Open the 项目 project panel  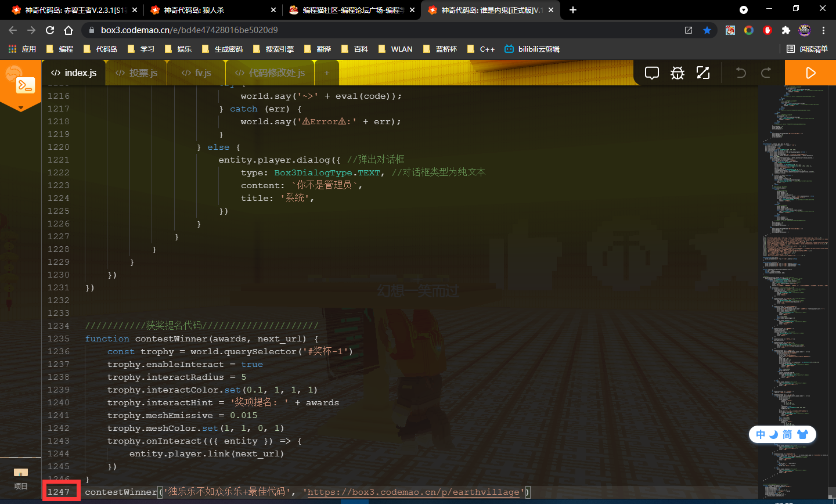(21, 479)
